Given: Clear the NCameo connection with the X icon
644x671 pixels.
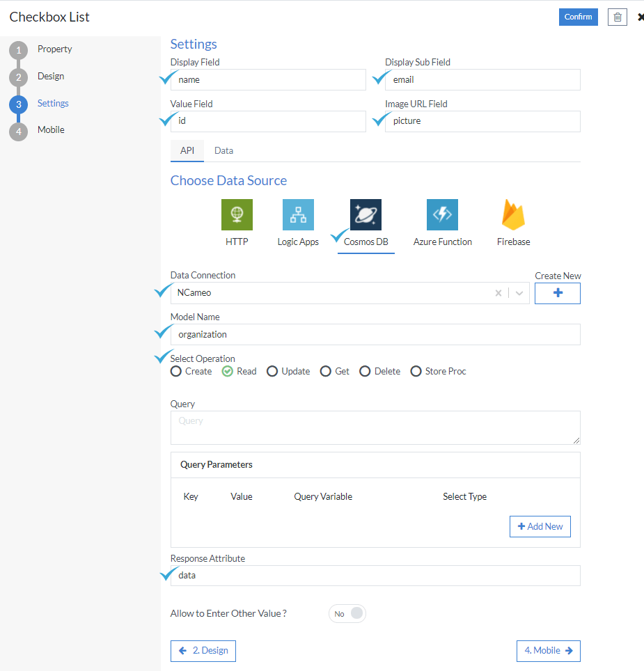Looking at the screenshot, I should (x=498, y=292).
